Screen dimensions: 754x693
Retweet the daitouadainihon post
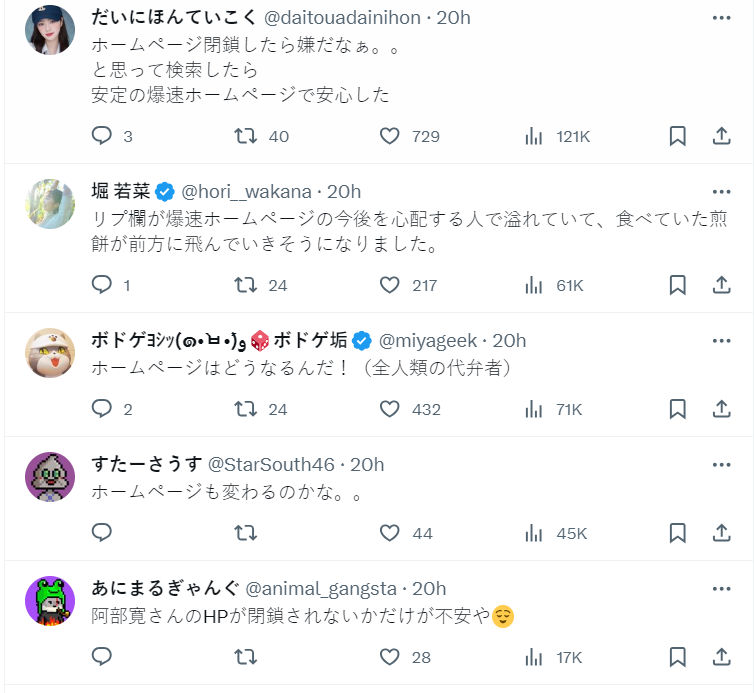[245, 136]
